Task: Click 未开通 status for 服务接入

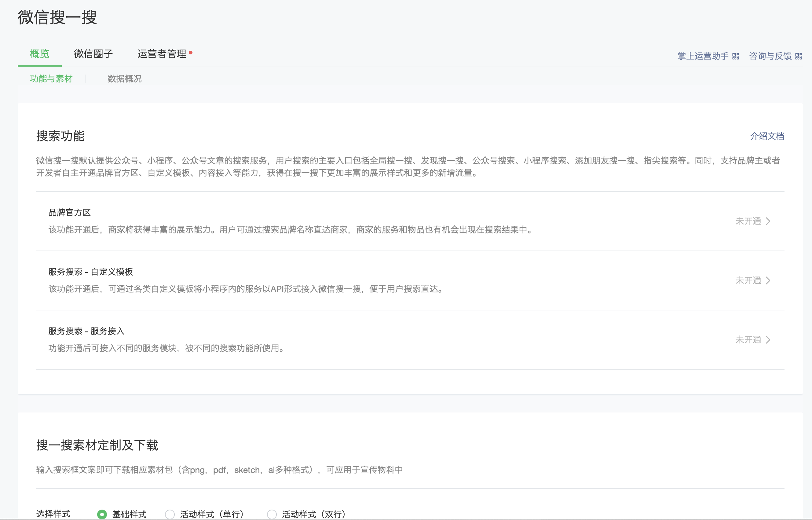Action: 748,340
